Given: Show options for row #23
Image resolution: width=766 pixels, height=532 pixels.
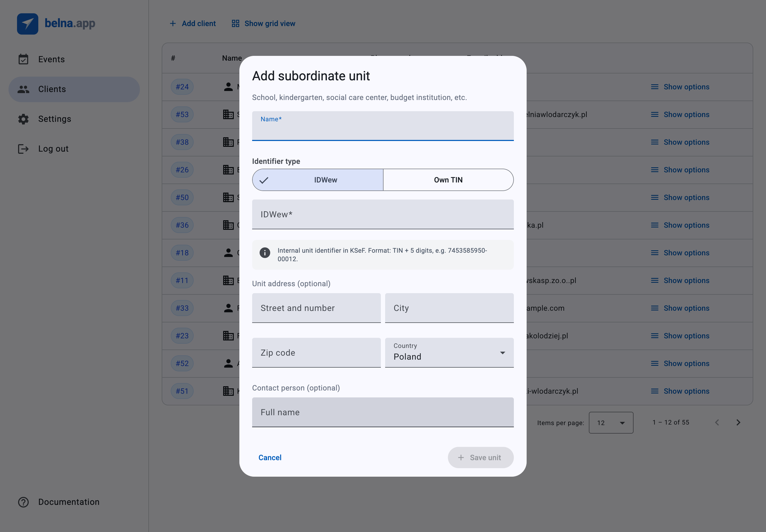Looking at the screenshot, I should (x=680, y=336).
